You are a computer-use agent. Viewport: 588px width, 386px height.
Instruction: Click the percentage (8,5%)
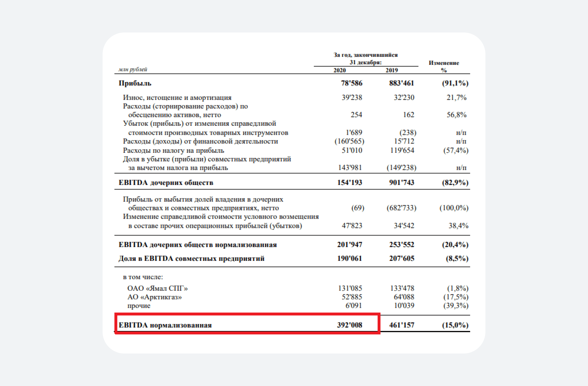pos(457,259)
